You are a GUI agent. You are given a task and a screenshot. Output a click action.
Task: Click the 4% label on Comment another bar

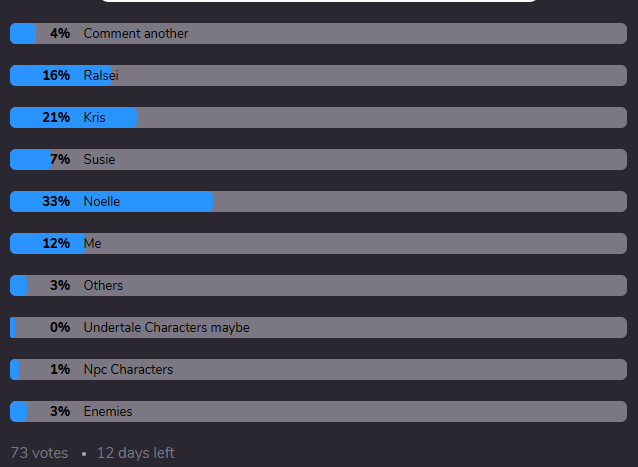(x=60, y=33)
